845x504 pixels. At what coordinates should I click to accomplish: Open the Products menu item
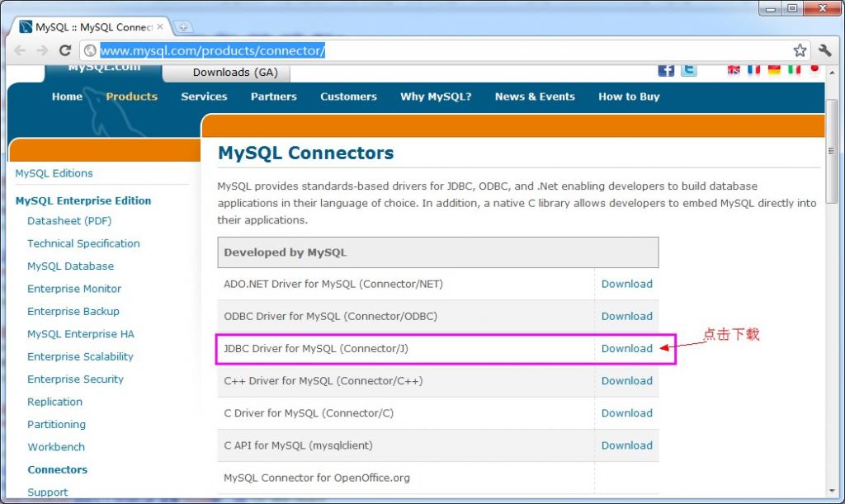[131, 97]
